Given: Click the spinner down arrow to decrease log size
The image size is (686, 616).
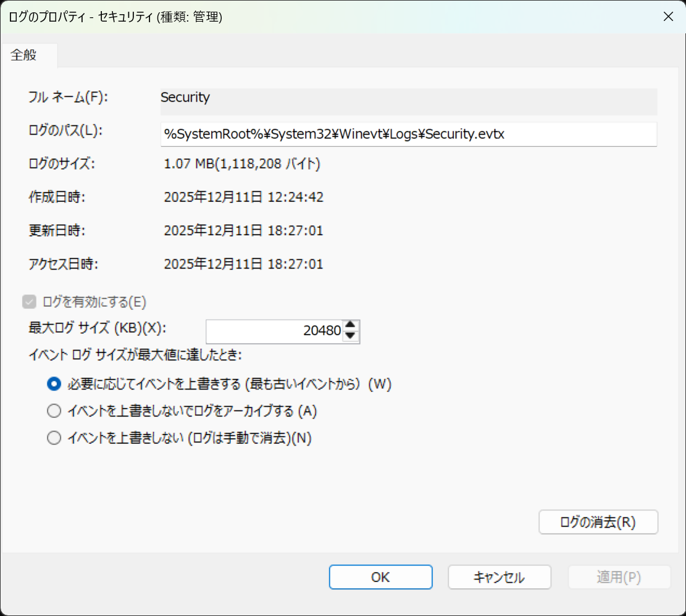Looking at the screenshot, I should [351, 336].
